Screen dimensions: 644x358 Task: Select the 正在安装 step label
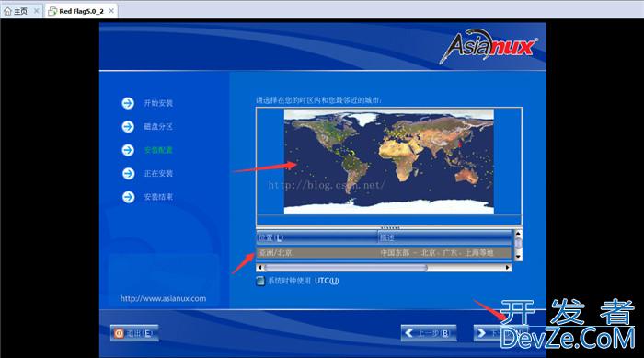[x=158, y=173]
